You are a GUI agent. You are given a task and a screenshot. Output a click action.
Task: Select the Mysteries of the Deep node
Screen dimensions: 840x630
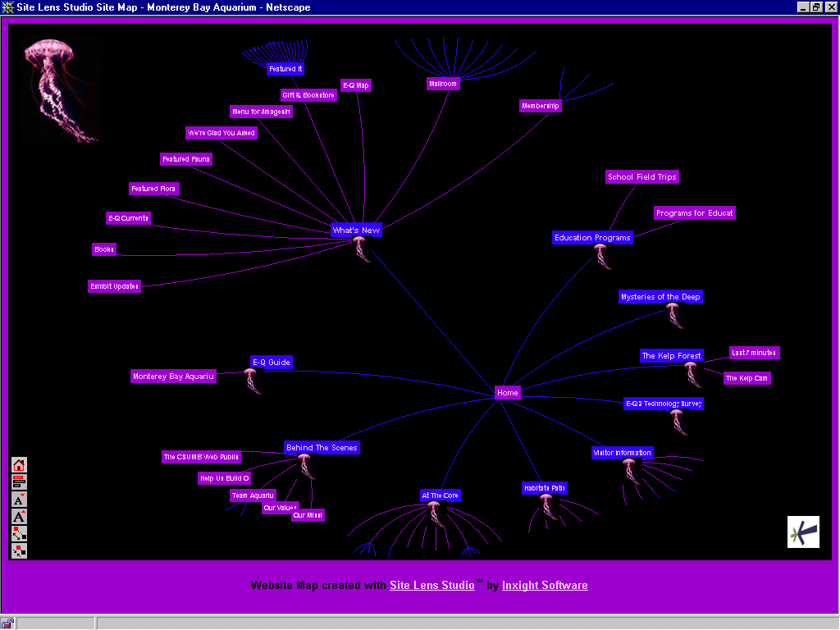[x=660, y=297]
